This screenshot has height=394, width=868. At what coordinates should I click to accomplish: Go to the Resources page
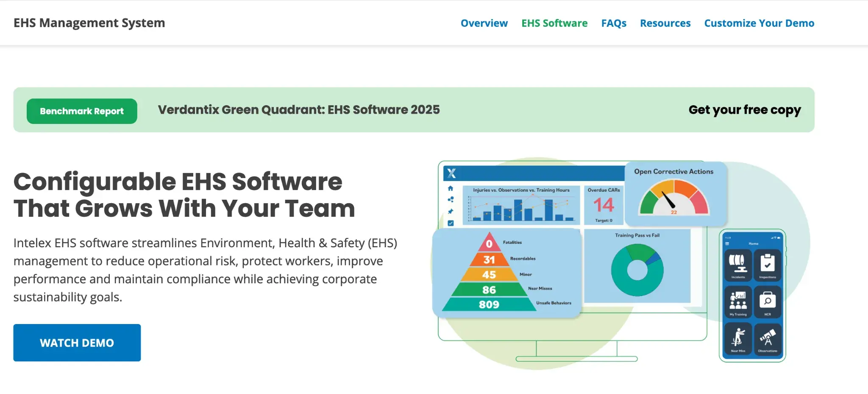pos(665,23)
